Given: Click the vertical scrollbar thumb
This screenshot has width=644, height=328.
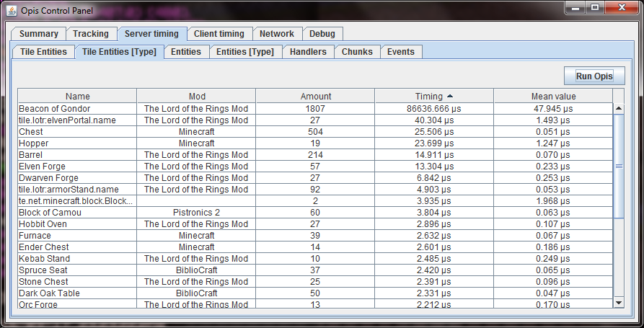Looking at the screenshot, I should [x=618, y=166].
